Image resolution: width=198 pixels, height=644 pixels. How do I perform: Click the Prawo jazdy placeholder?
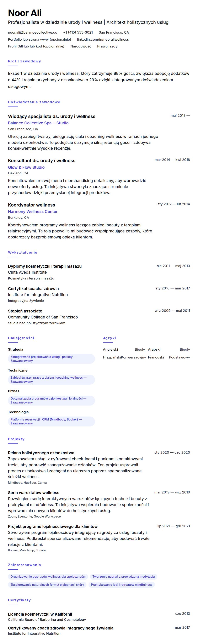pos(107,46)
